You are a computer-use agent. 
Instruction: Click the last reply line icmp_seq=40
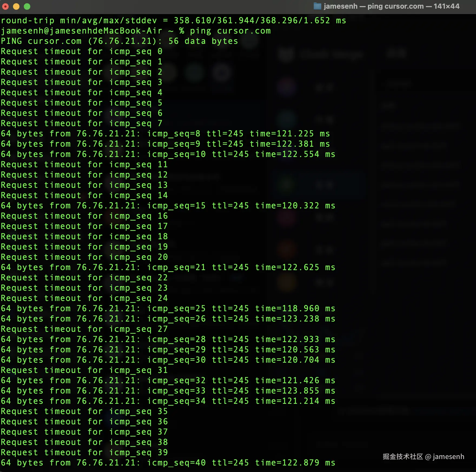(x=168, y=463)
